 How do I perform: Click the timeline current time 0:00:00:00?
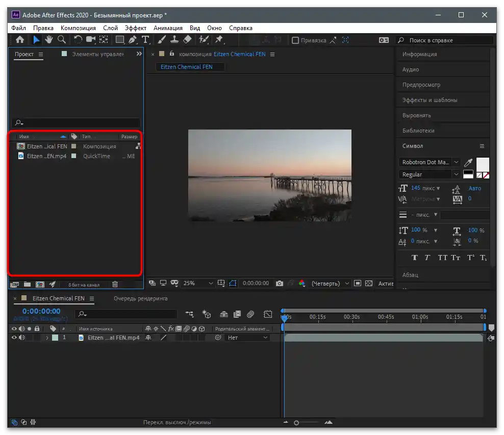(x=41, y=311)
